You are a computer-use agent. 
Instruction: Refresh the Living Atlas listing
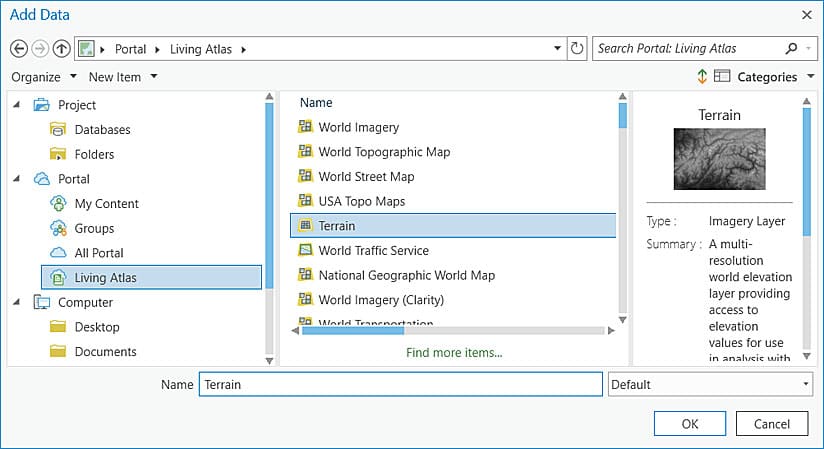coord(576,48)
